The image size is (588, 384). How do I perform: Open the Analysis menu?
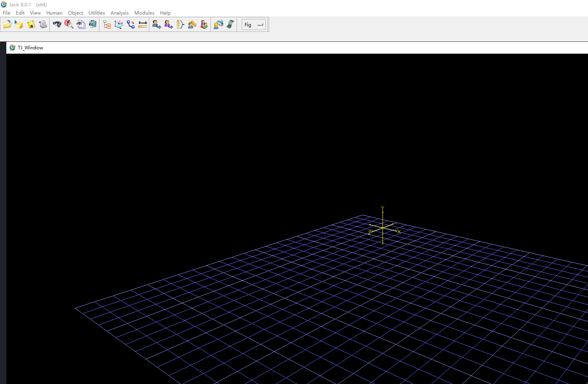[x=120, y=13]
